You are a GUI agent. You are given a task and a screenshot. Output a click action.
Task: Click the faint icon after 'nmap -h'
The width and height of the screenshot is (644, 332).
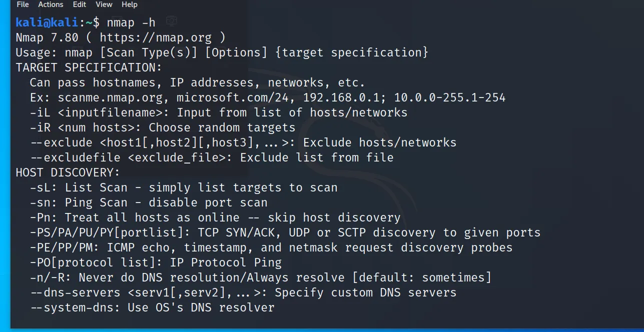coord(172,21)
